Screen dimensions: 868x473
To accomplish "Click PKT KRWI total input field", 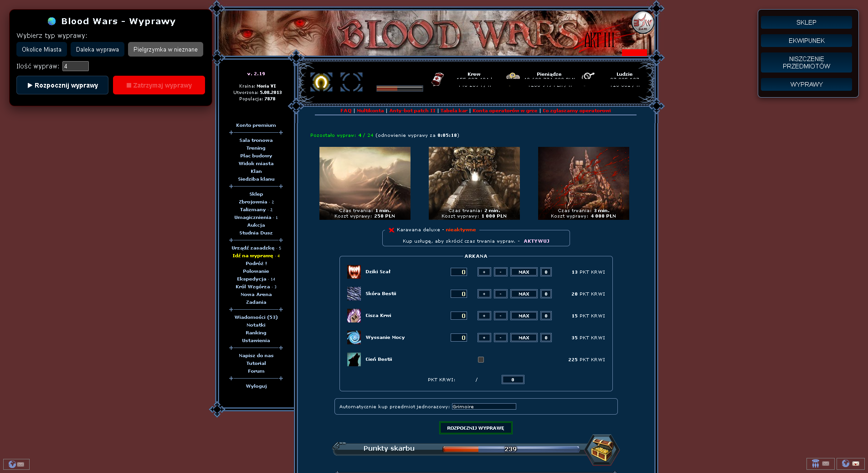I will tap(513, 379).
